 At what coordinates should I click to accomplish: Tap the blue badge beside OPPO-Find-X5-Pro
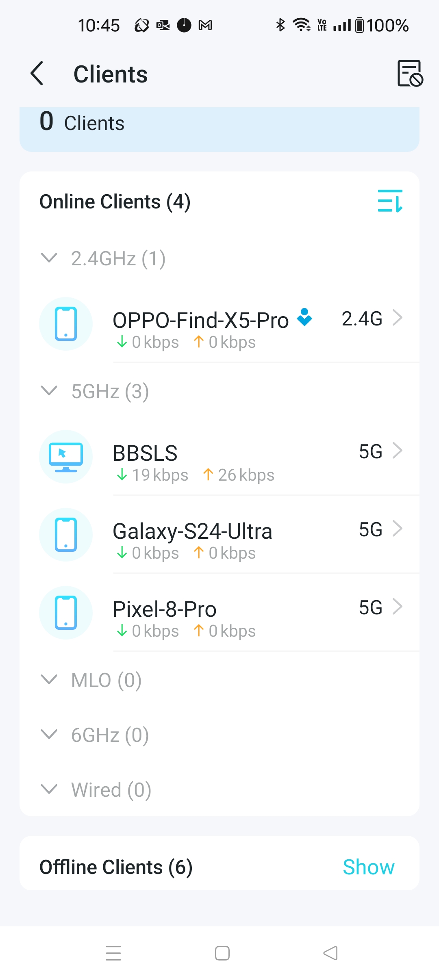click(x=304, y=317)
